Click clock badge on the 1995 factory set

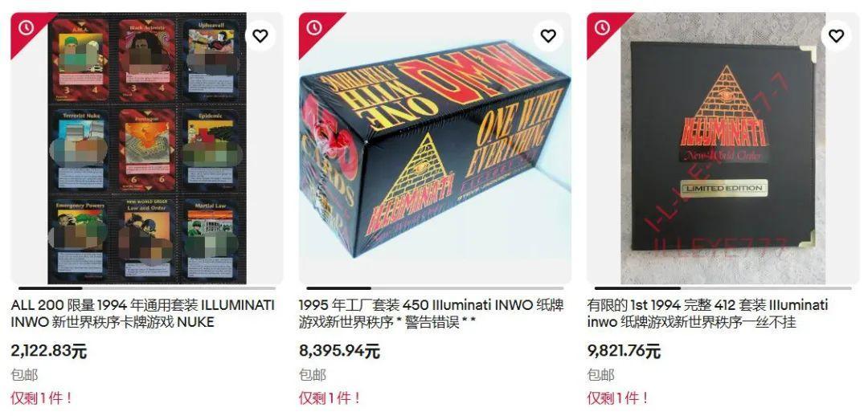(x=314, y=27)
